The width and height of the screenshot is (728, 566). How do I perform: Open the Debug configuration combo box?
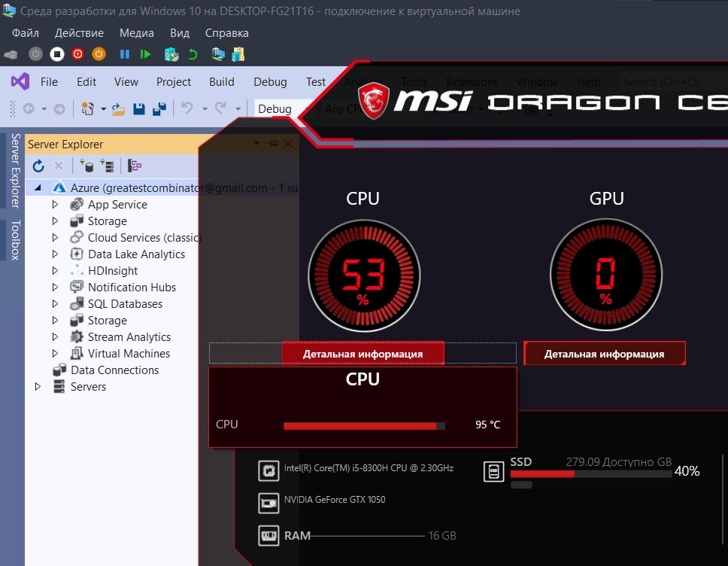click(283, 108)
